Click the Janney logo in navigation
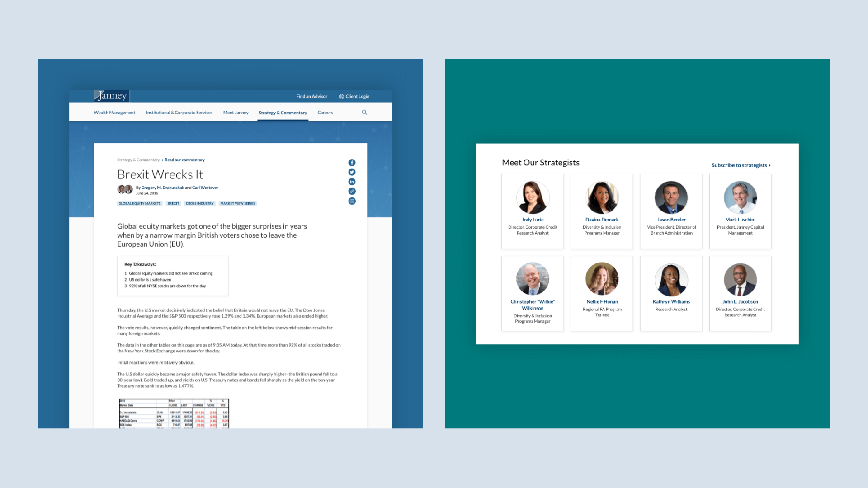This screenshot has height=488, width=868. 112,95
